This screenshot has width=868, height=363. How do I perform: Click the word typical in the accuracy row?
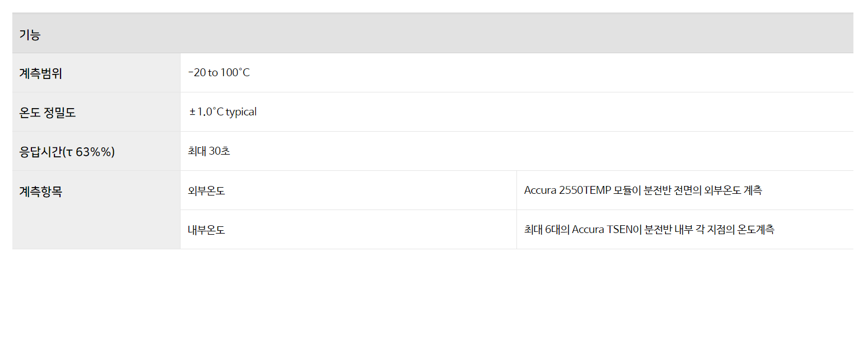pyautogui.click(x=241, y=112)
